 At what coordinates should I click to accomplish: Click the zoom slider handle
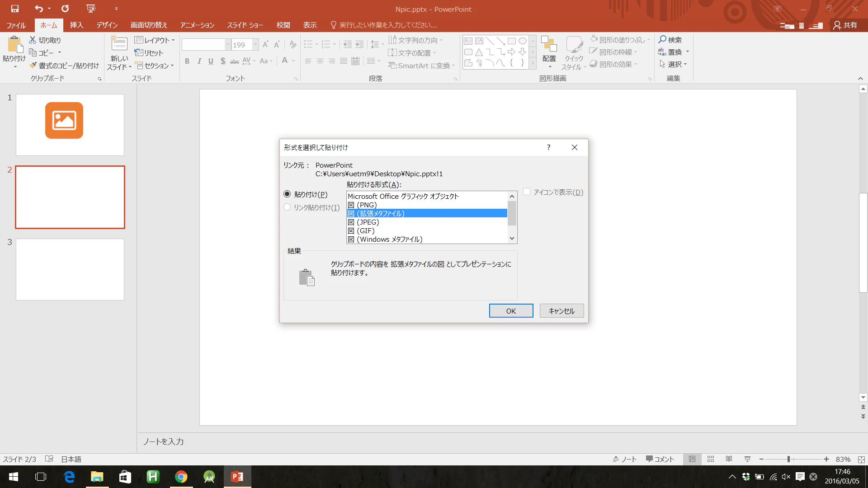788,459
